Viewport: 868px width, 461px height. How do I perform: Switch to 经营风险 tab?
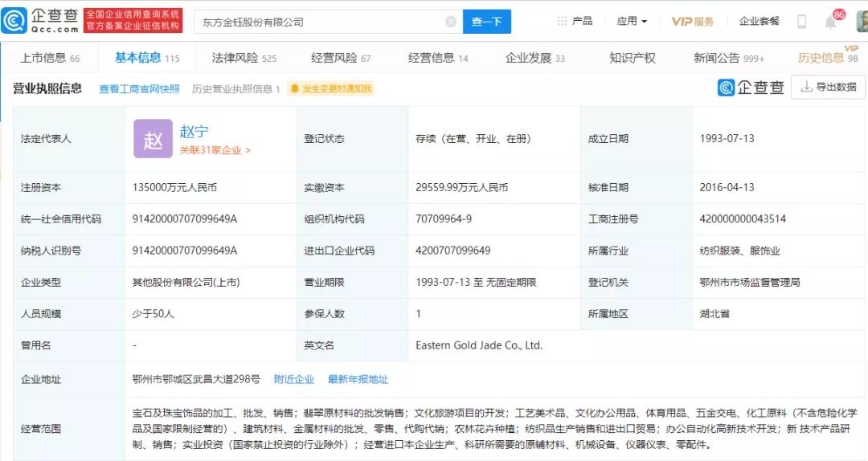click(x=341, y=58)
